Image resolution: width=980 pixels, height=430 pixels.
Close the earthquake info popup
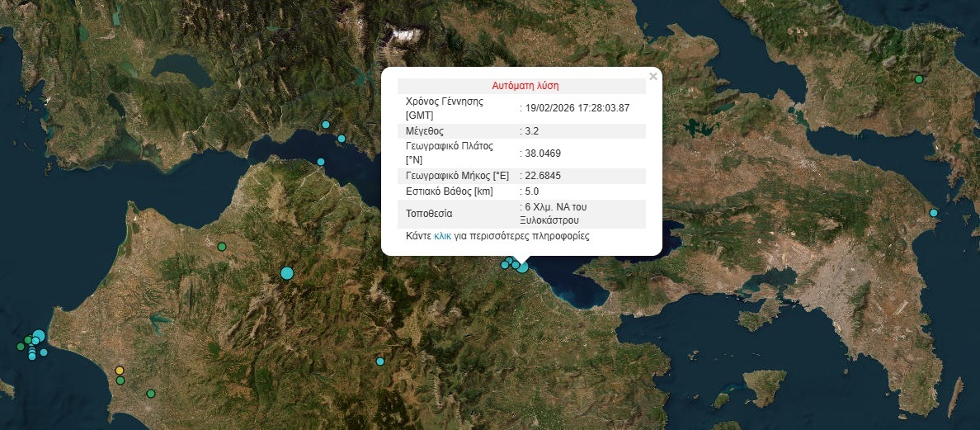tap(653, 77)
